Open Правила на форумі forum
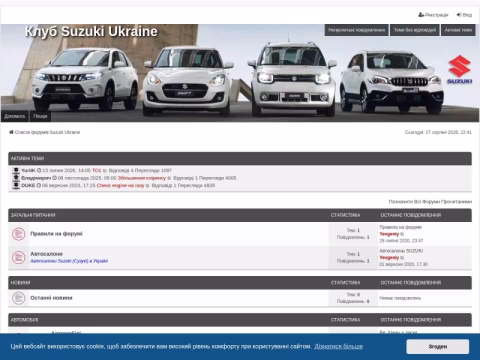 pyautogui.click(x=56, y=234)
